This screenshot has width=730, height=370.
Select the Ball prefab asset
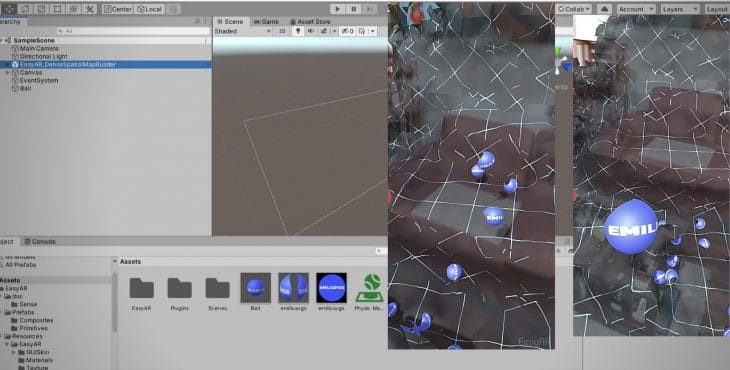(x=255, y=292)
